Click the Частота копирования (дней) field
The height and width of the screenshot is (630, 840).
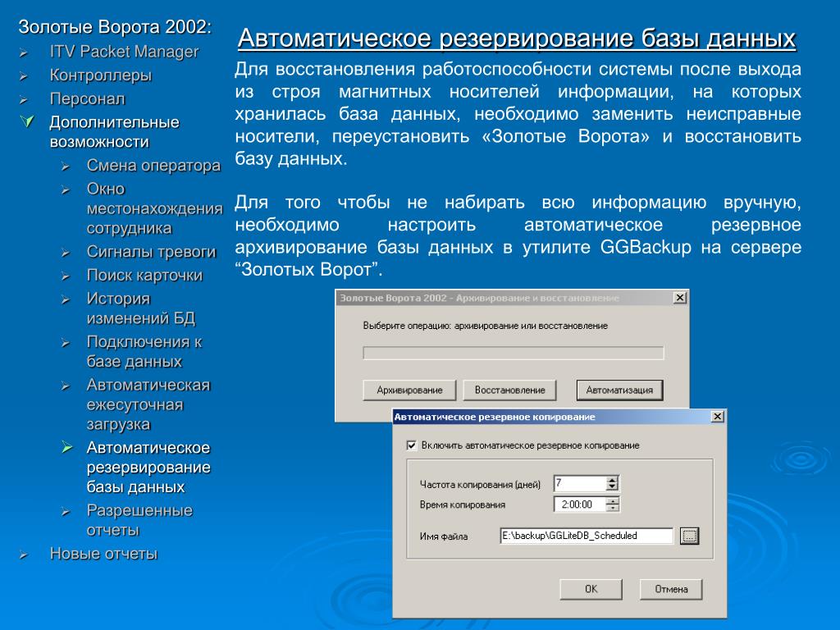(580, 483)
